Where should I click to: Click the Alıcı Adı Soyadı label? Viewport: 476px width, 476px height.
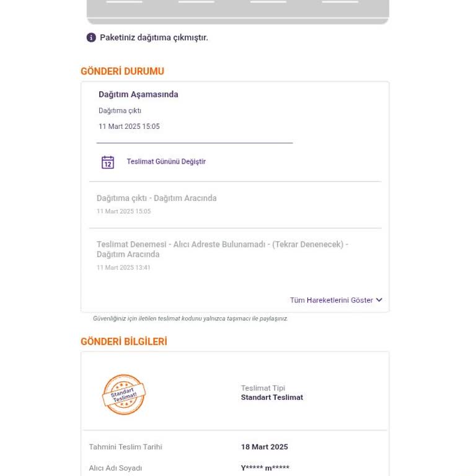pyautogui.click(x=115, y=468)
